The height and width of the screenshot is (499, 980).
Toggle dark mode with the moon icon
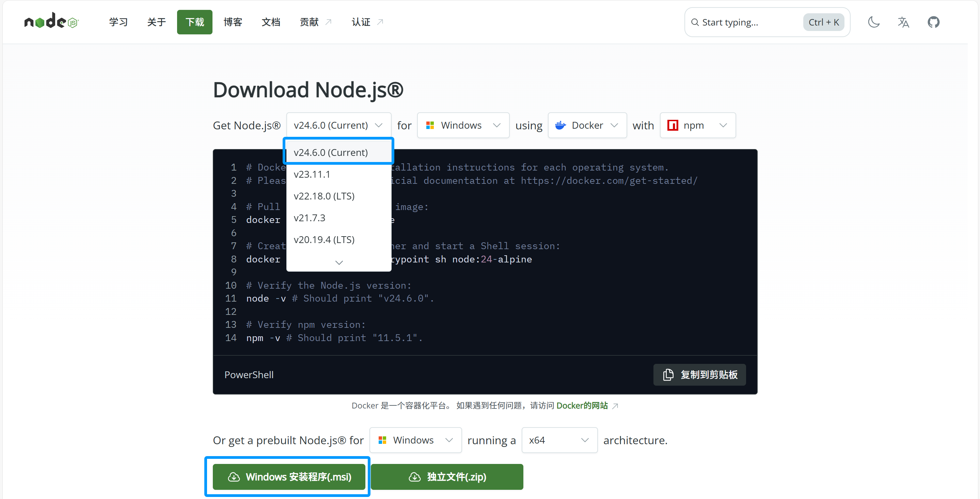(873, 22)
